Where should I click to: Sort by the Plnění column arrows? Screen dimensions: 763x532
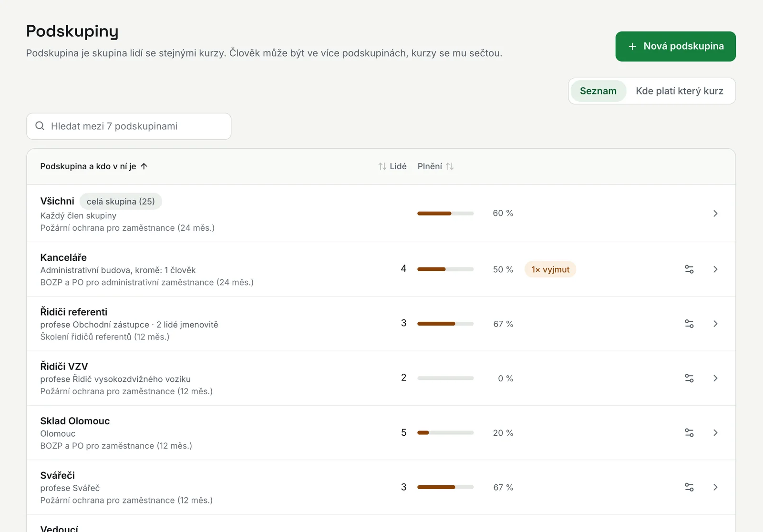(450, 166)
